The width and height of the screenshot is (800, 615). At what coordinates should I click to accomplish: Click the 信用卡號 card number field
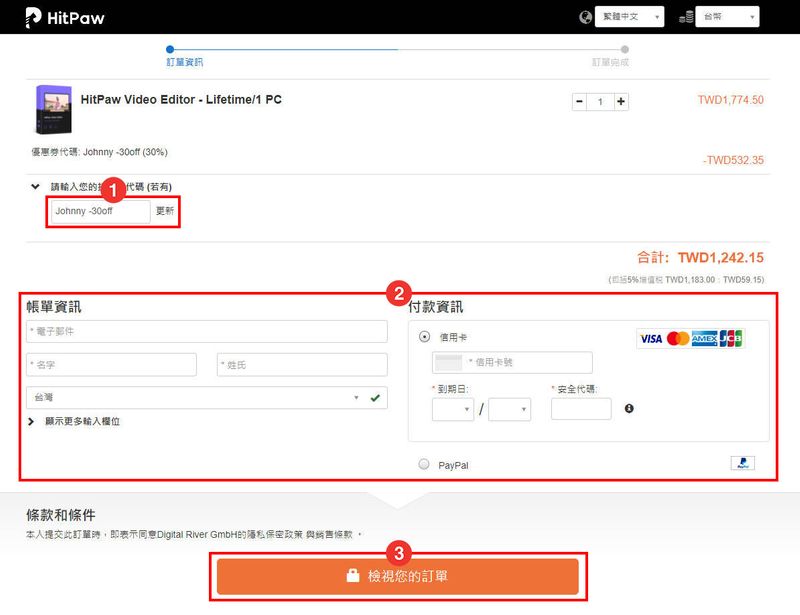click(x=512, y=362)
